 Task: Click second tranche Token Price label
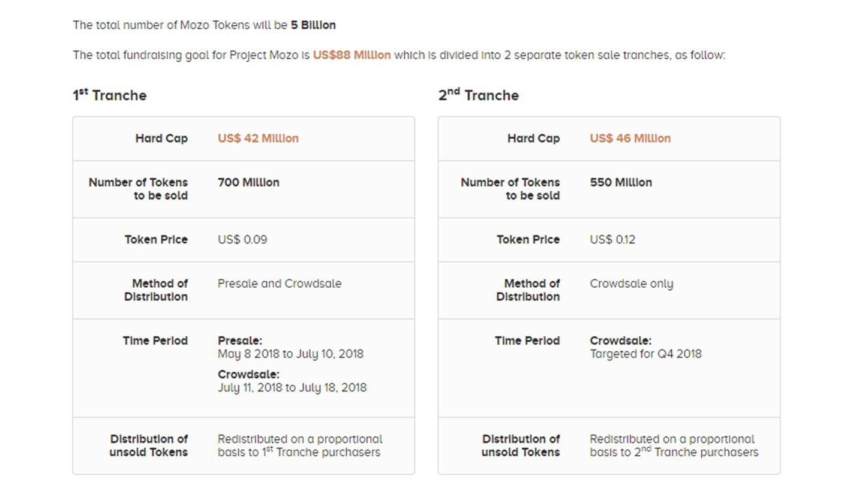tap(528, 240)
